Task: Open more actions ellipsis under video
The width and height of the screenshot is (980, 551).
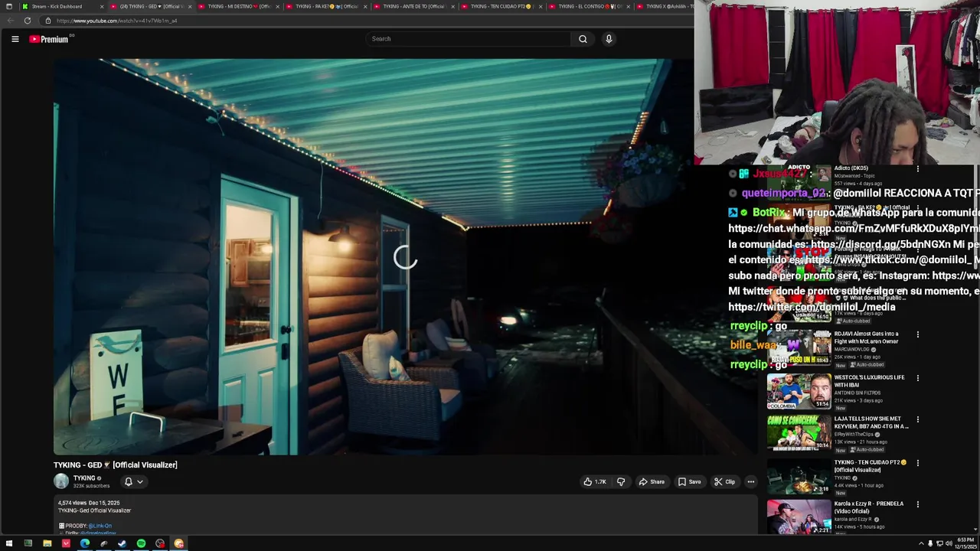Action: coord(751,481)
